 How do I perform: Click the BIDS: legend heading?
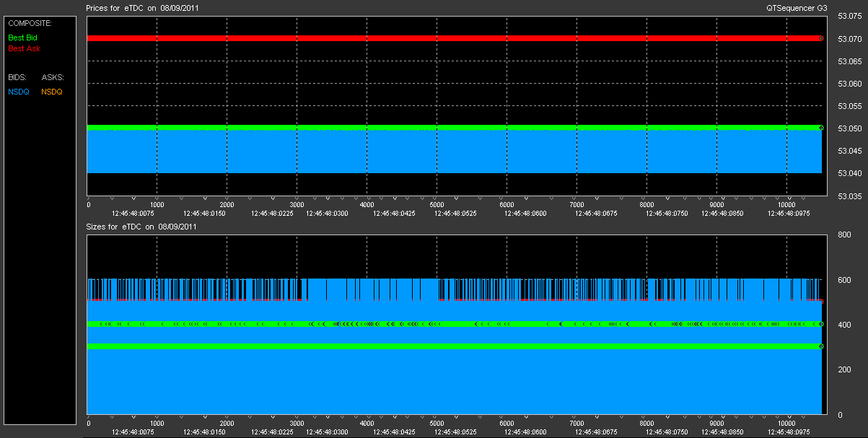tap(17, 76)
